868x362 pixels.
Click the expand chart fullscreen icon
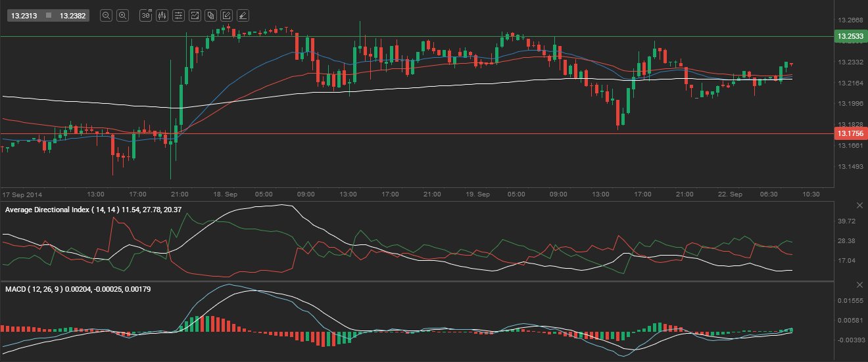[x=195, y=15]
